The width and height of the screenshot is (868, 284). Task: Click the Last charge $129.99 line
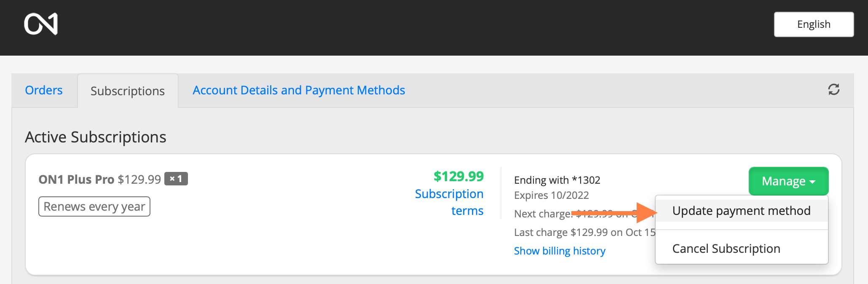click(584, 232)
